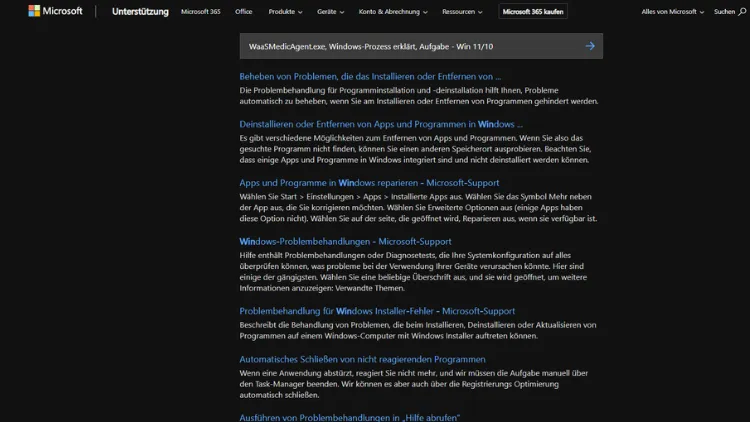
Task: Click description starting 'Es gibt verschiedene Möglichkeiten'
Action: [x=415, y=149]
